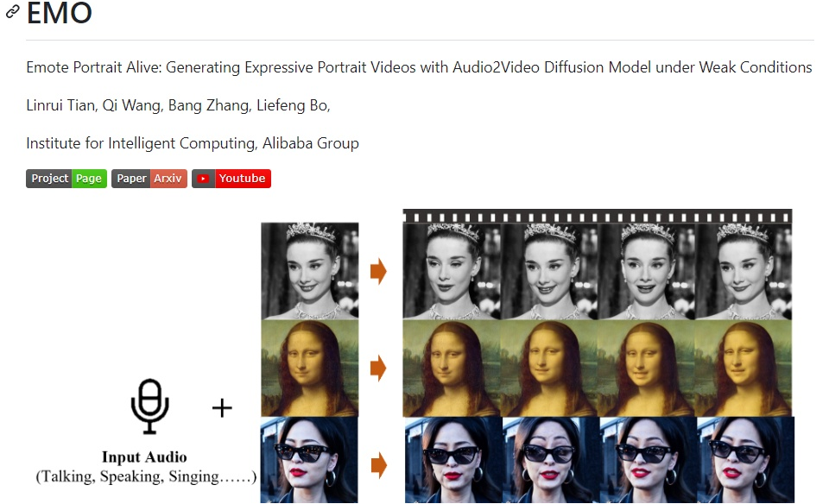Screen dimensions: 829x504
Task: Select the sunglasses woman source portrait
Action: click(309, 460)
